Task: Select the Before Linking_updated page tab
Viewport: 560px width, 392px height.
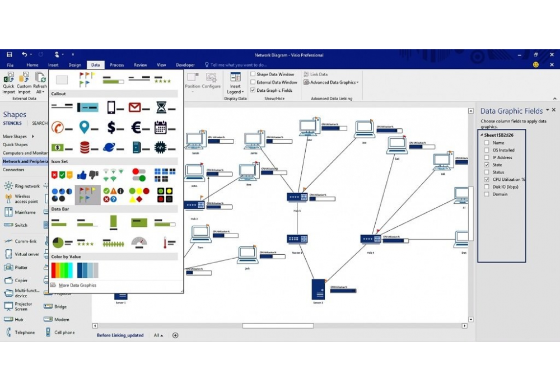Action: click(x=120, y=335)
